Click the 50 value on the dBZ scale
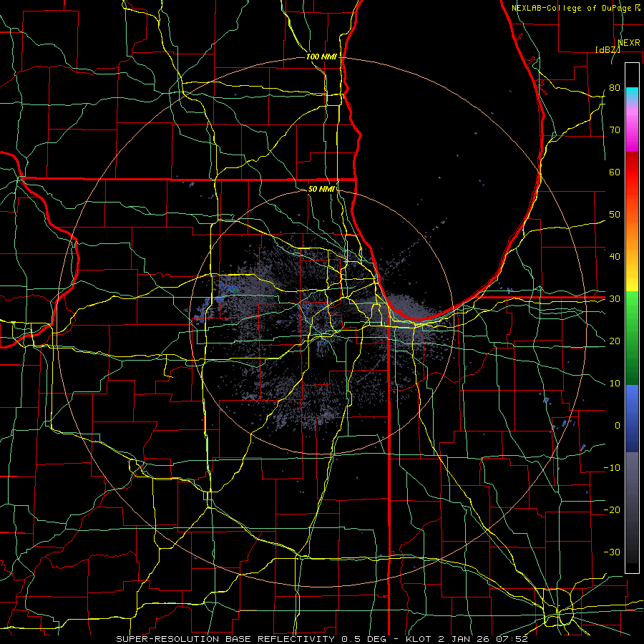The width and height of the screenshot is (644, 644). pyautogui.click(x=615, y=215)
